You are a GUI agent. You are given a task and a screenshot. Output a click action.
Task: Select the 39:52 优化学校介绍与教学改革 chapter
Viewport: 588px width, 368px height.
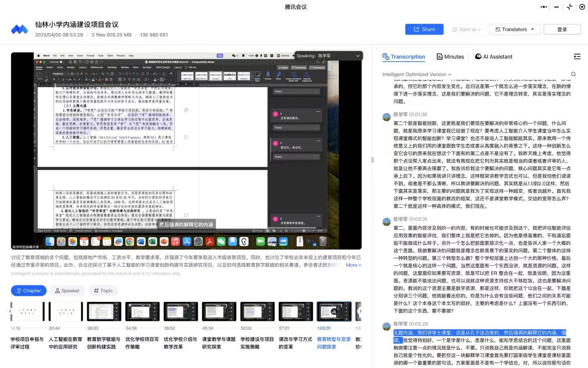[181, 326]
